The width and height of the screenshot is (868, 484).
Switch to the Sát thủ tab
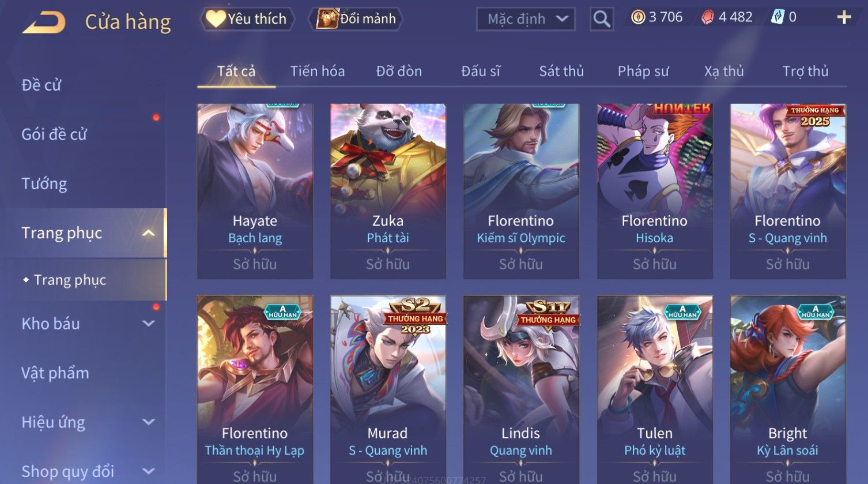click(561, 72)
